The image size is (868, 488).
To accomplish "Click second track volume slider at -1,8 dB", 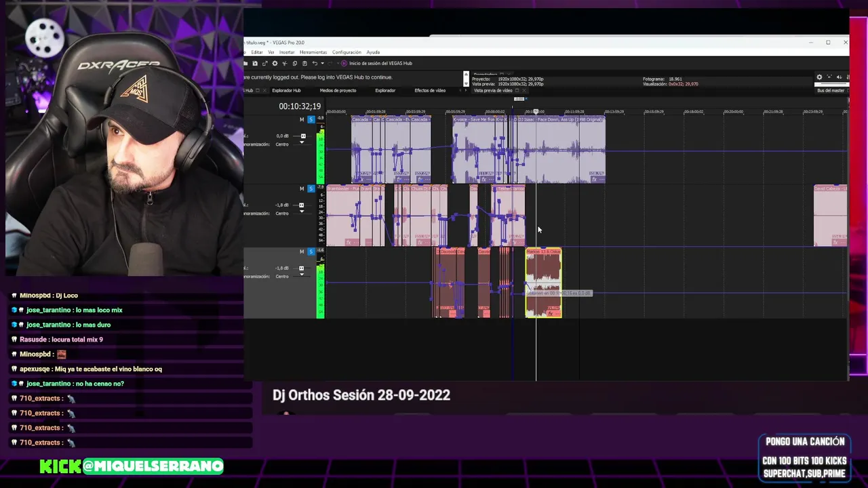I will [x=302, y=205].
